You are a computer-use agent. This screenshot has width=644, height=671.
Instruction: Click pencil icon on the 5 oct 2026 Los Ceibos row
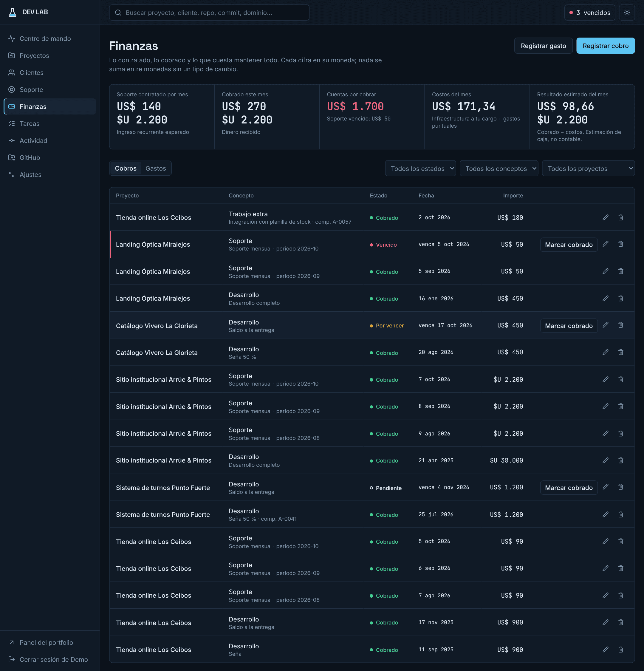605,541
